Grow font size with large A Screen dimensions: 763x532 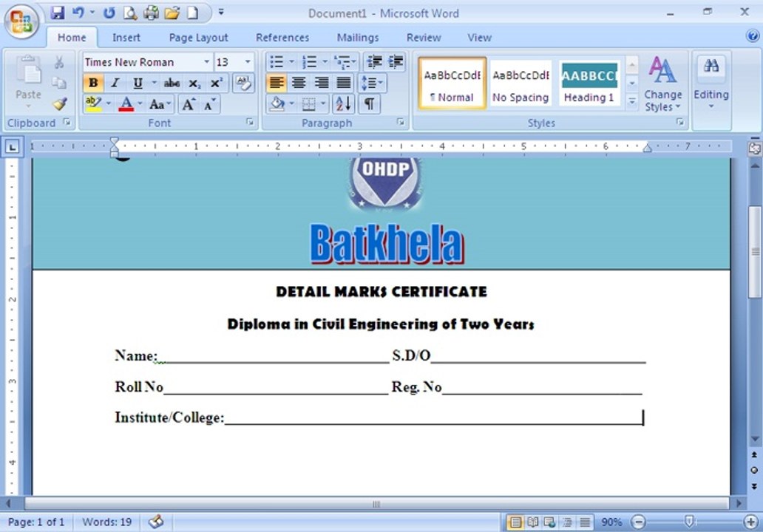(189, 104)
